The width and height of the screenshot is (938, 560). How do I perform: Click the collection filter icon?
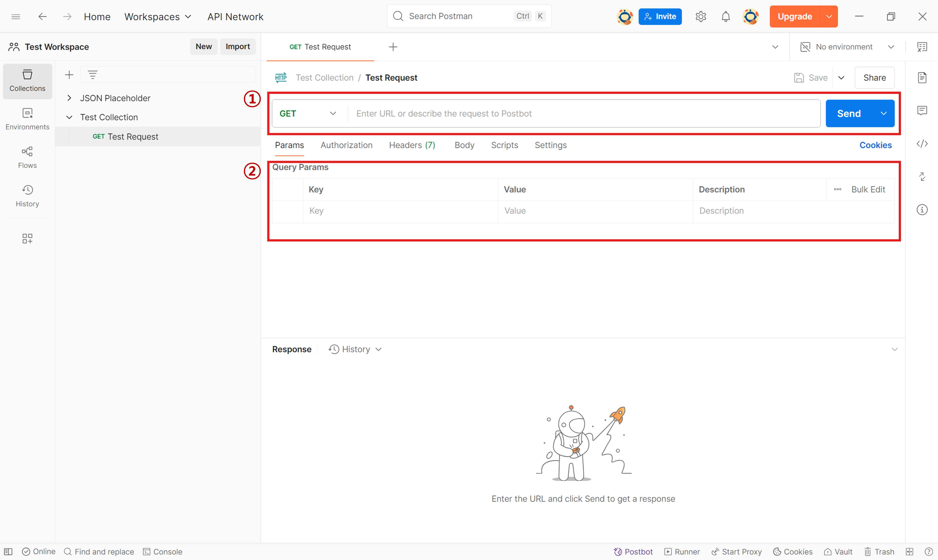click(x=93, y=75)
